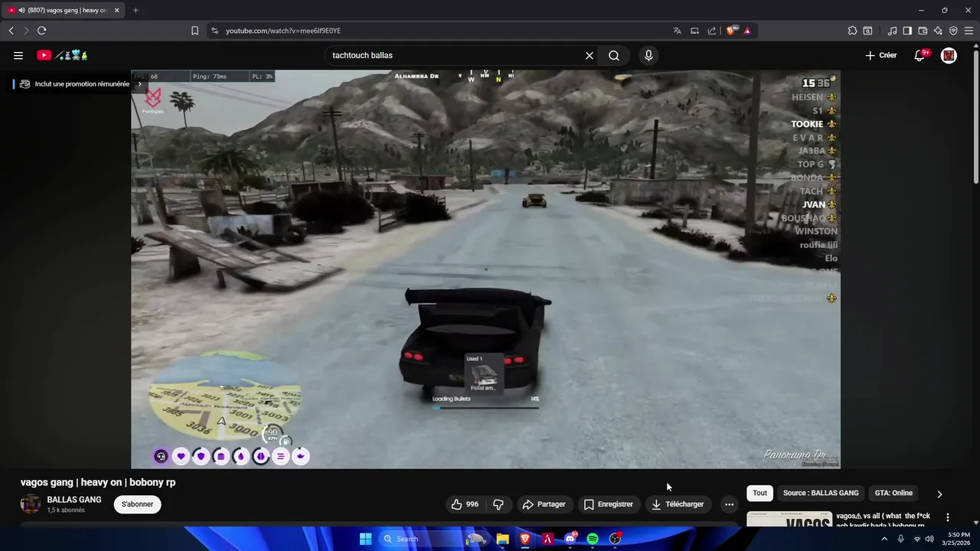Open the page translate icon
Image resolution: width=980 pixels, height=551 pixels.
pyautogui.click(x=677, y=31)
